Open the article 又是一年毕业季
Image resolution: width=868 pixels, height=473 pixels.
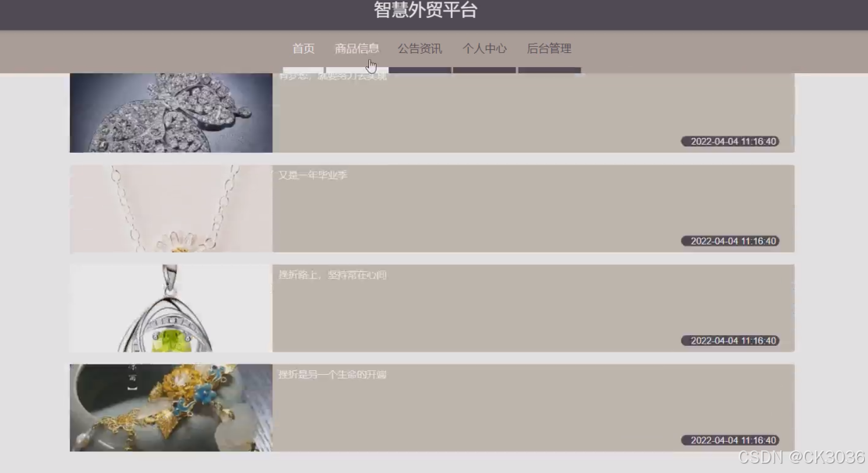pos(313,175)
